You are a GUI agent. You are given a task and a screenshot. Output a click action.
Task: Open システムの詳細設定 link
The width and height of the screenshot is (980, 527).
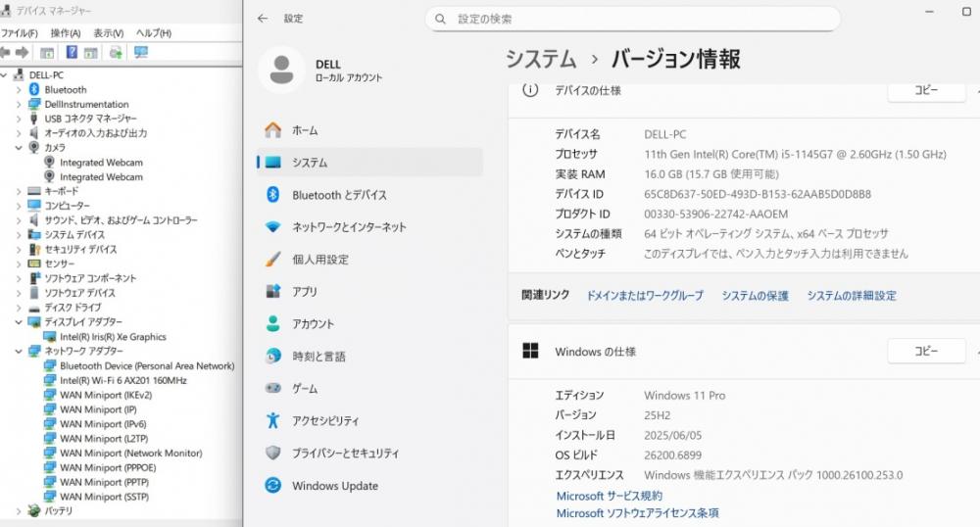pos(852,296)
